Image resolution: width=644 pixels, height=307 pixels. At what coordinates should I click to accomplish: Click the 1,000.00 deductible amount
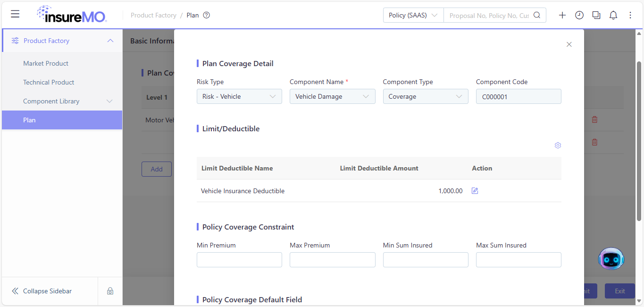click(450, 191)
